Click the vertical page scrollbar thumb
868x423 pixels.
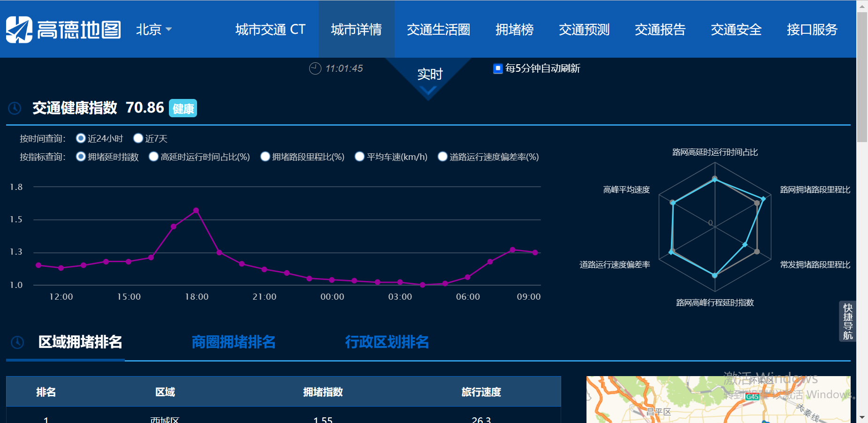pos(862,77)
